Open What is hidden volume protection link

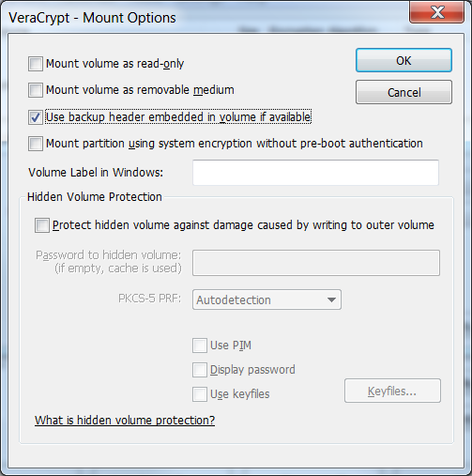click(x=125, y=421)
